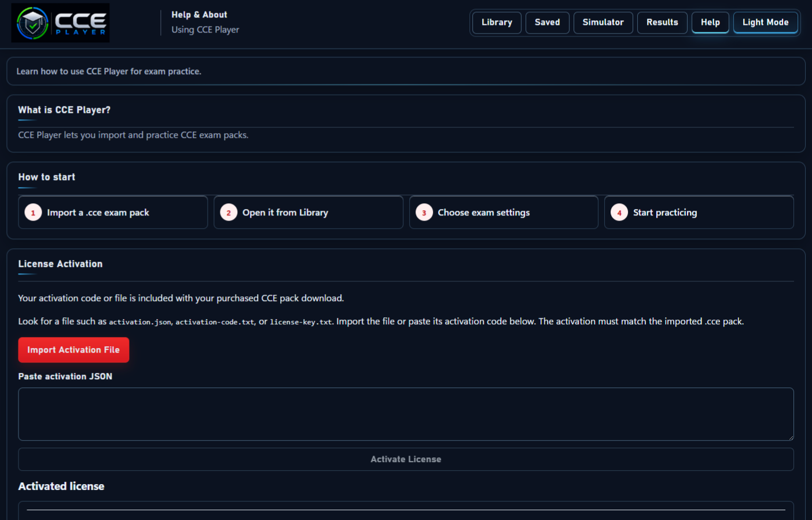Switch to the Simulator tab
Screen dimensions: 812x520
tap(603, 23)
